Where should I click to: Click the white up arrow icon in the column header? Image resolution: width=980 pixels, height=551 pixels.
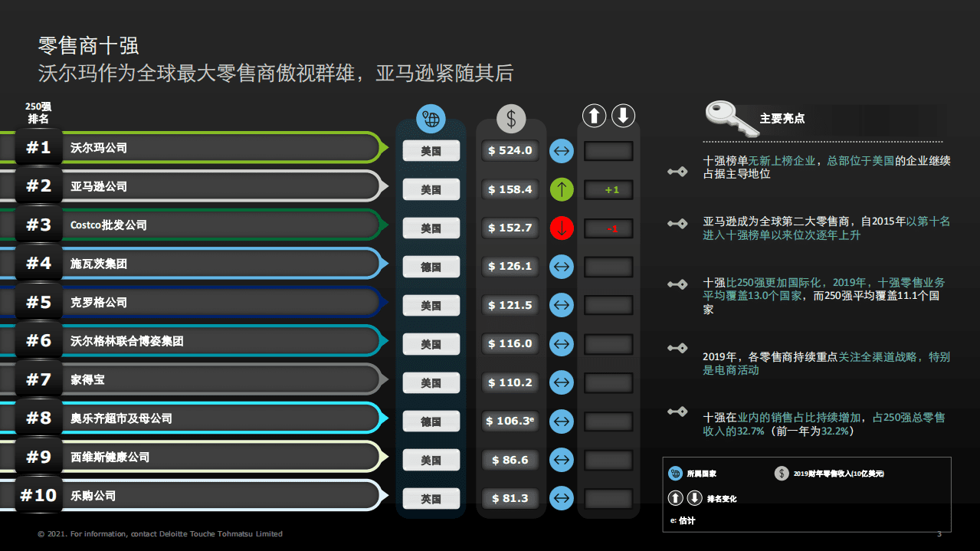[595, 116]
